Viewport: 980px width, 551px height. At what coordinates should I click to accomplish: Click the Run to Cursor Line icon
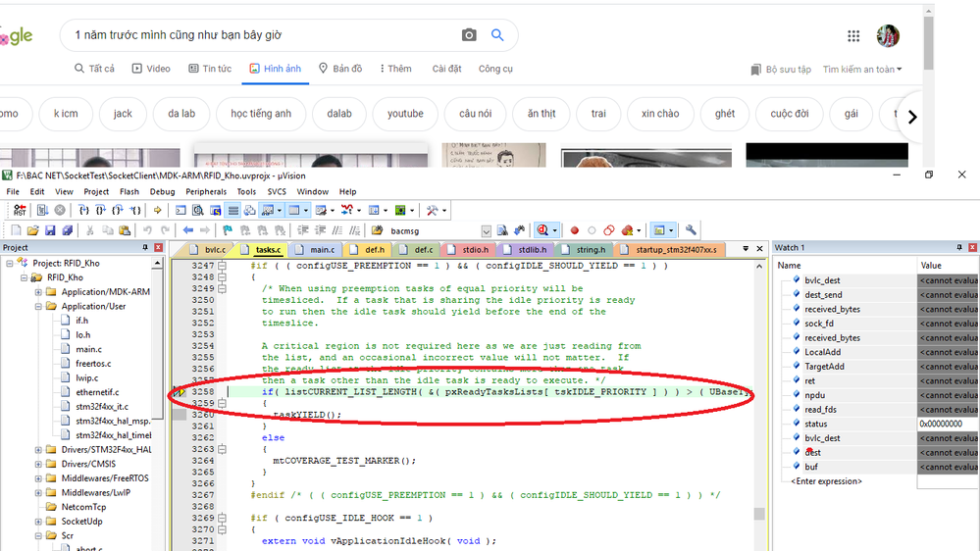click(135, 210)
